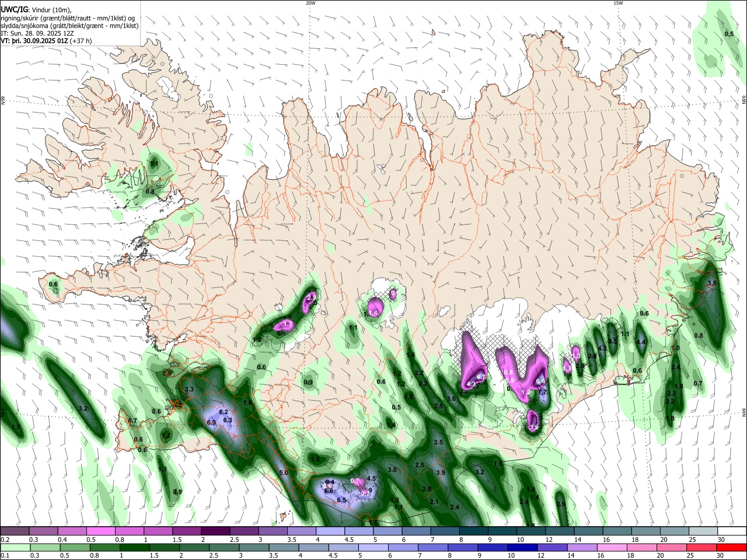Select the coral red 25 swatch in lower legend
Screen dimensions: 747x560
click(701, 547)
